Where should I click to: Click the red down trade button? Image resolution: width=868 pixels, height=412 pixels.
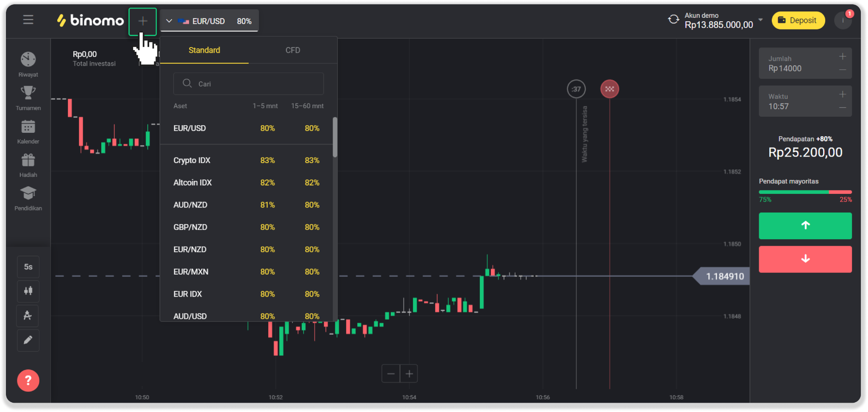[x=805, y=259]
